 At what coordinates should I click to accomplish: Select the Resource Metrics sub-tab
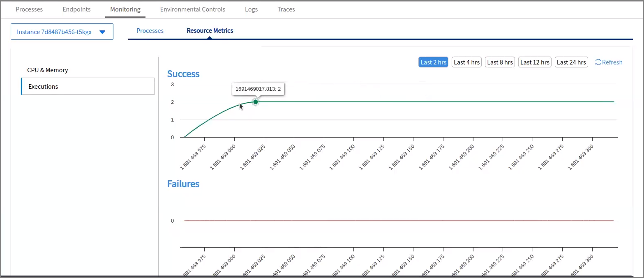coord(210,31)
